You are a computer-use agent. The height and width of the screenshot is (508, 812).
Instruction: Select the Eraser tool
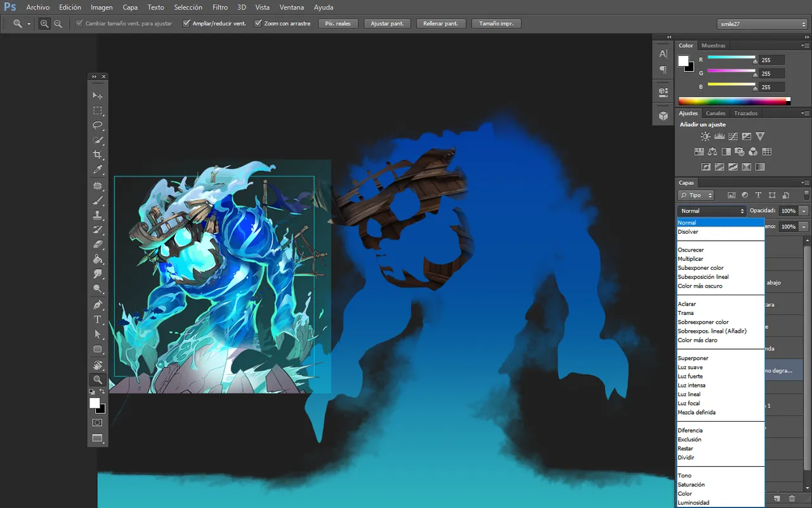tap(98, 244)
